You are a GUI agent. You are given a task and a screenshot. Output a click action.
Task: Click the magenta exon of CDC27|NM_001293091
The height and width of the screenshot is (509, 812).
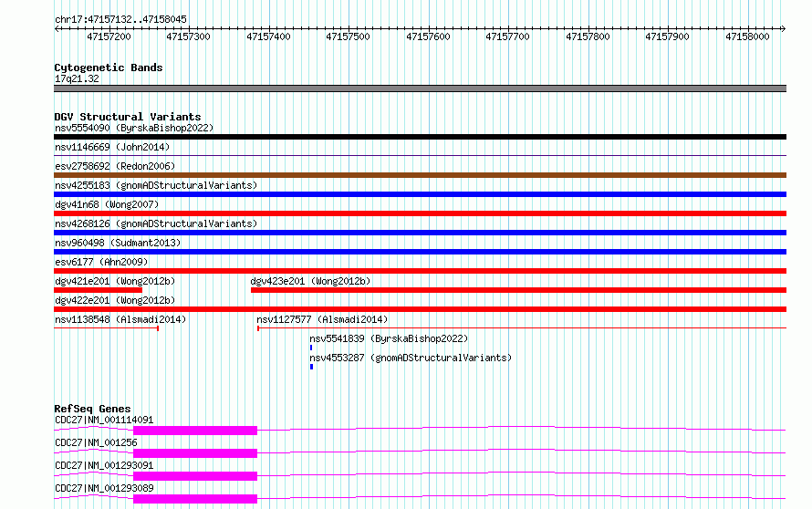coord(195,476)
